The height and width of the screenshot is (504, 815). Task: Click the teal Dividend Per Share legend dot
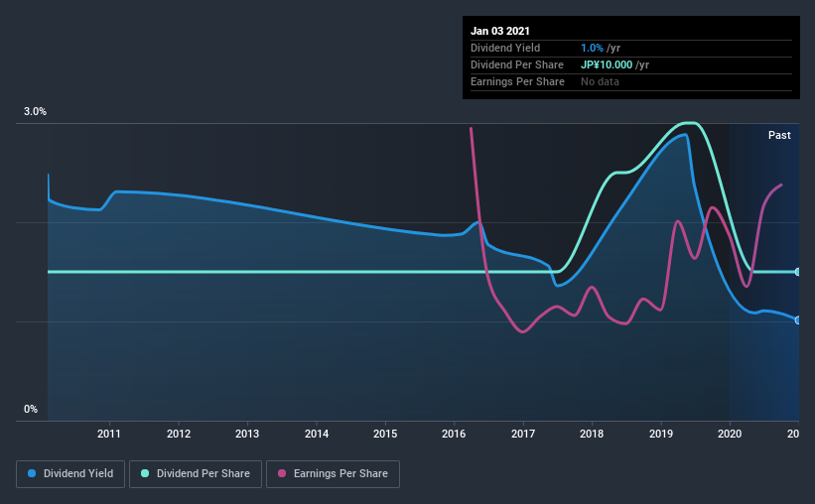click(145, 473)
